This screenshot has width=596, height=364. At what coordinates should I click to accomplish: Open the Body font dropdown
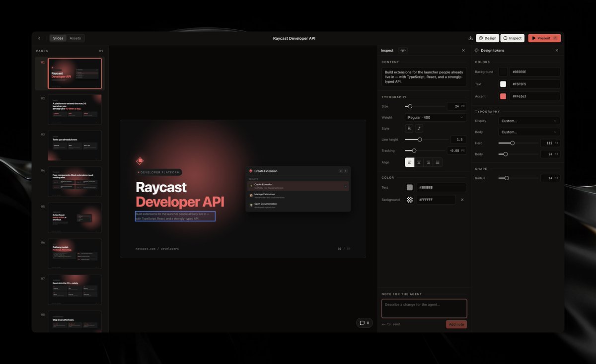pyautogui.click(x=529, y=132)
